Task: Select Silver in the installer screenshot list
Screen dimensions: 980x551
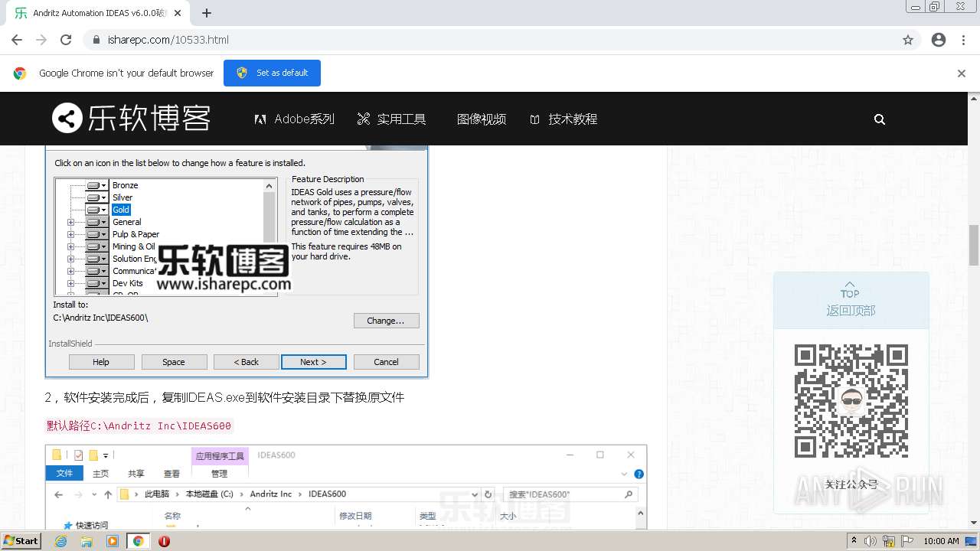Action: coord(122,197)
